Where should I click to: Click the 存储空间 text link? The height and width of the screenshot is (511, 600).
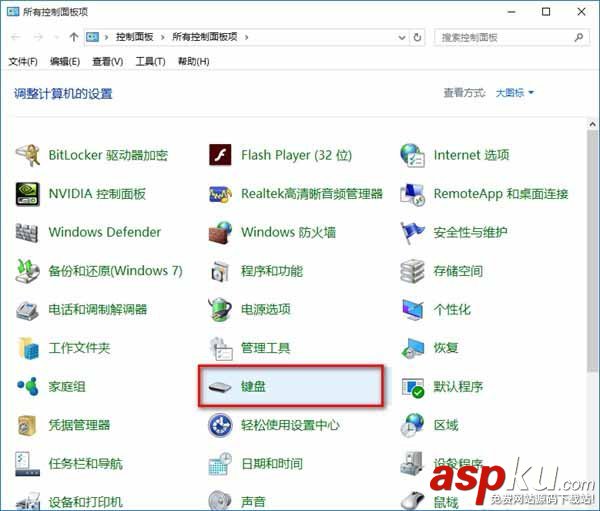tap(458, 271)
